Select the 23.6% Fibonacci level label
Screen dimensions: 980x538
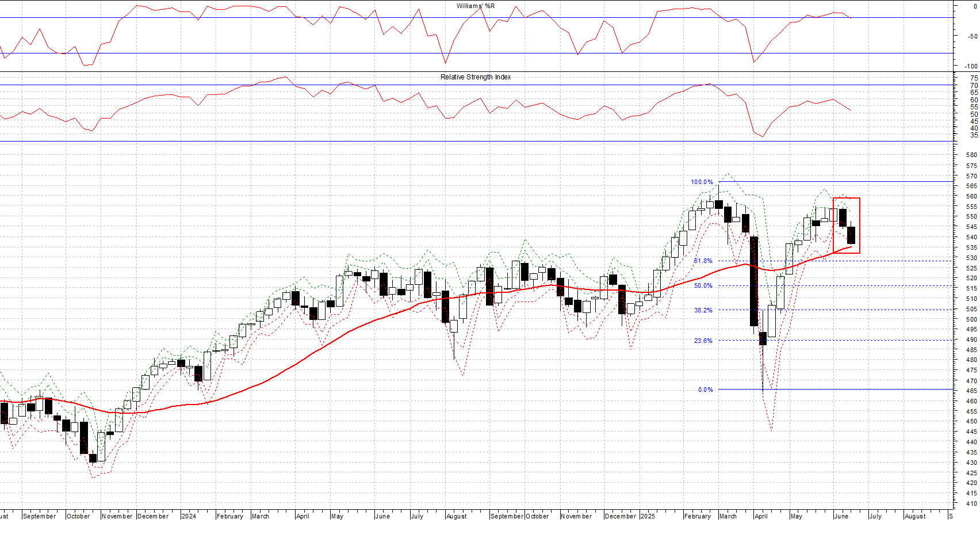coord(703,341)
